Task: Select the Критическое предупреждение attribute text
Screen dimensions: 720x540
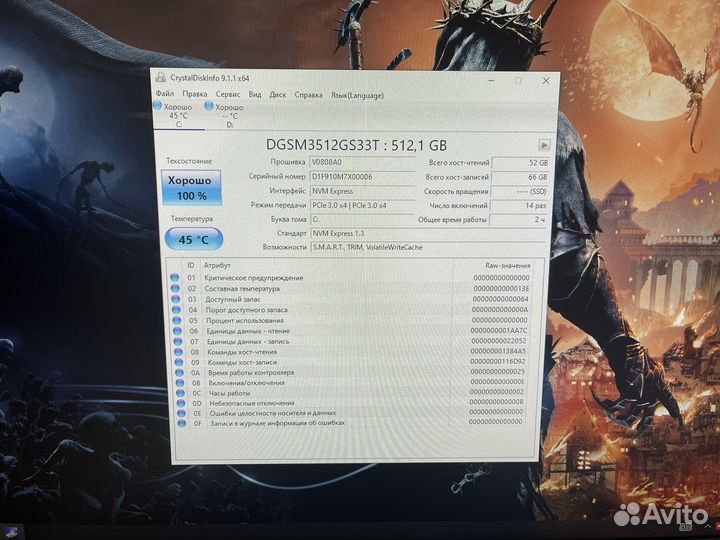Action: pyautogui.click(x=253, y=278)
